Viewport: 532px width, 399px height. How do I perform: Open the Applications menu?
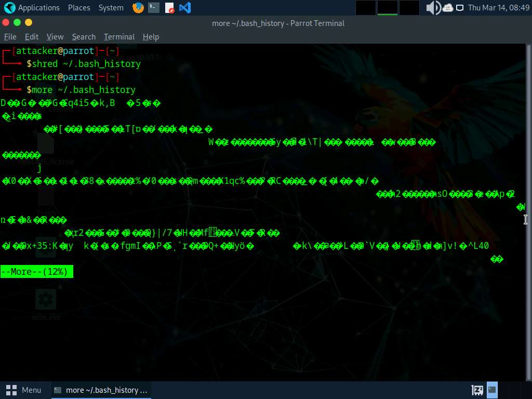pos(32,8)
